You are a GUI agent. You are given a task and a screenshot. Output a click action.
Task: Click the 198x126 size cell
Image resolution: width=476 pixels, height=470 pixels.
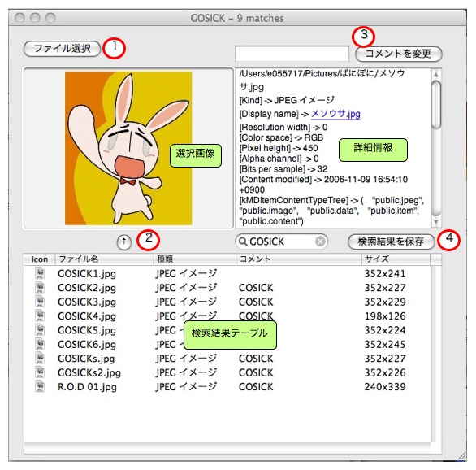click(x=385, y=316)
